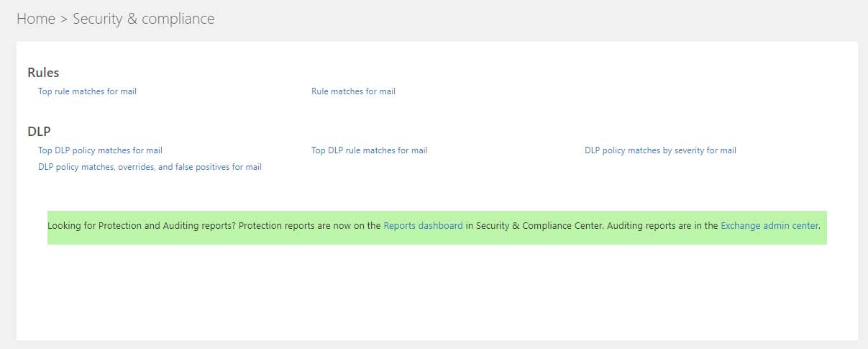This screenshot has width=868, height=349.
Task: Open DLP policy matches by severity report
Action: [660, 150]
